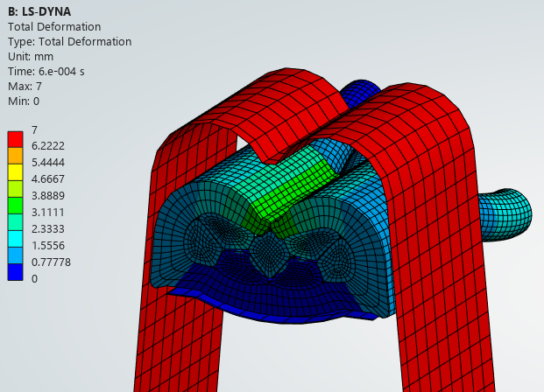The width and height of the screenshot is (544, 392).
Task: Select the cyan cylinder end on the right
Action: (505, 215)
